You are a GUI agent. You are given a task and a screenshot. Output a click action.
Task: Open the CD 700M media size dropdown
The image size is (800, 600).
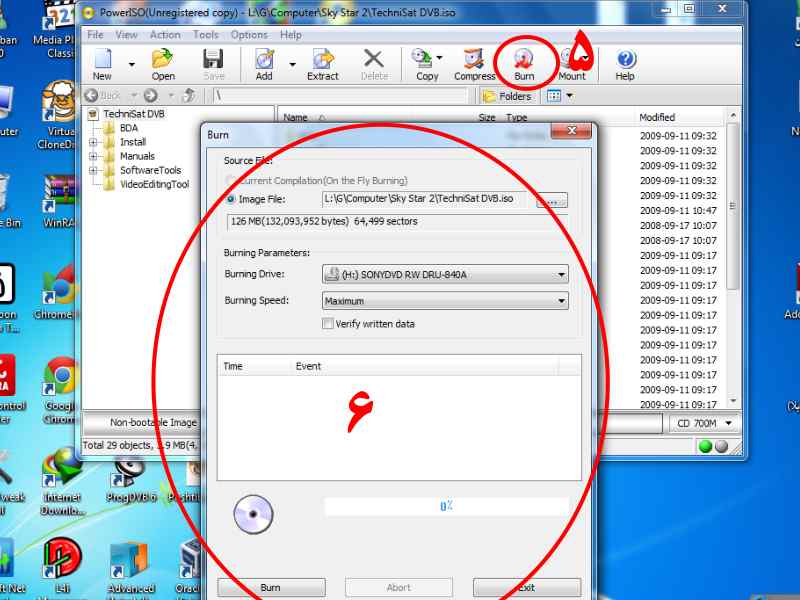point(704,423)
